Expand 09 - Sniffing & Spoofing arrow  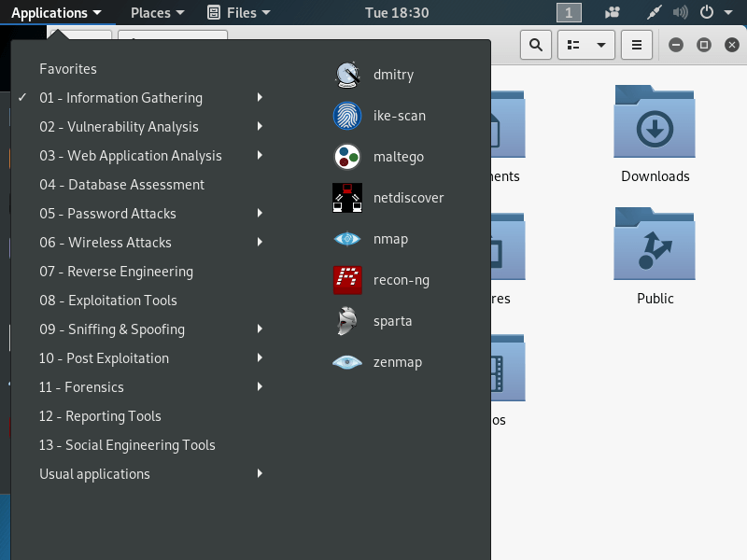point(260,329)
